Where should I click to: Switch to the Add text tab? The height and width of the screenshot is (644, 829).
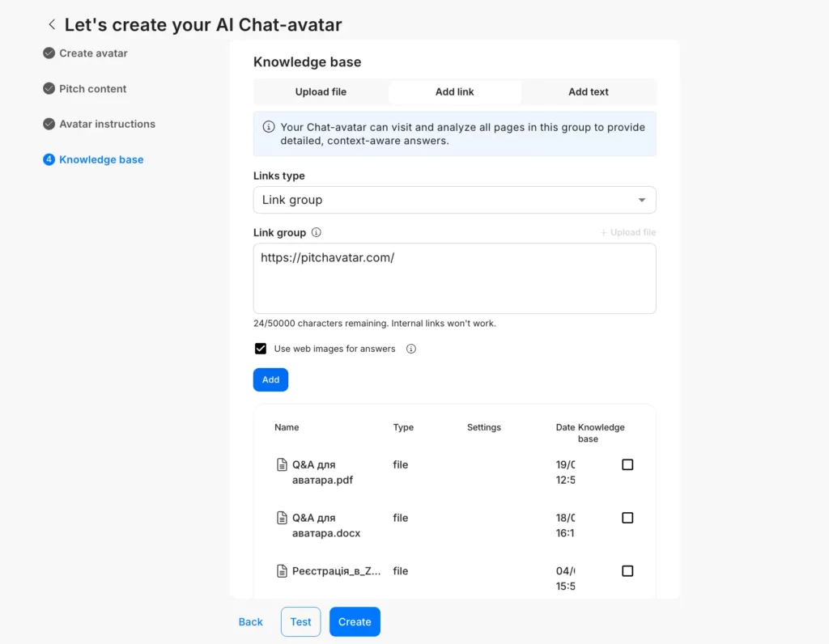pyautogui.click(x=589, y=92)
